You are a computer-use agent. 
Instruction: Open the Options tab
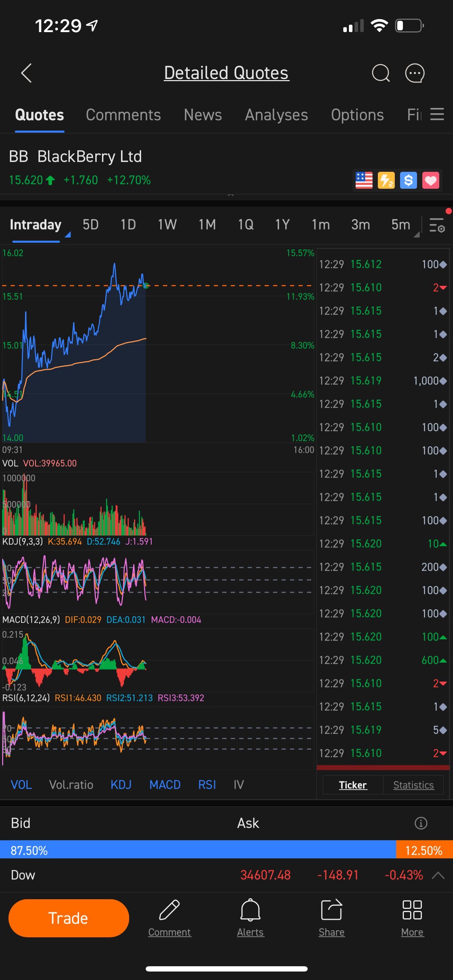357,115
